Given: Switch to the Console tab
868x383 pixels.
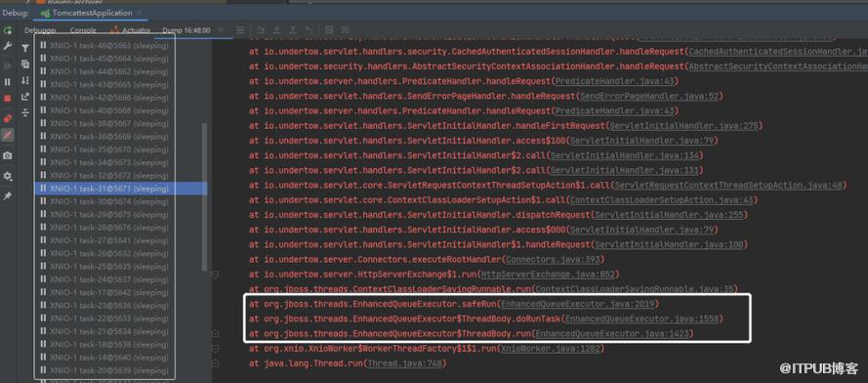Looking at the screenshot, I should (83, 30).
